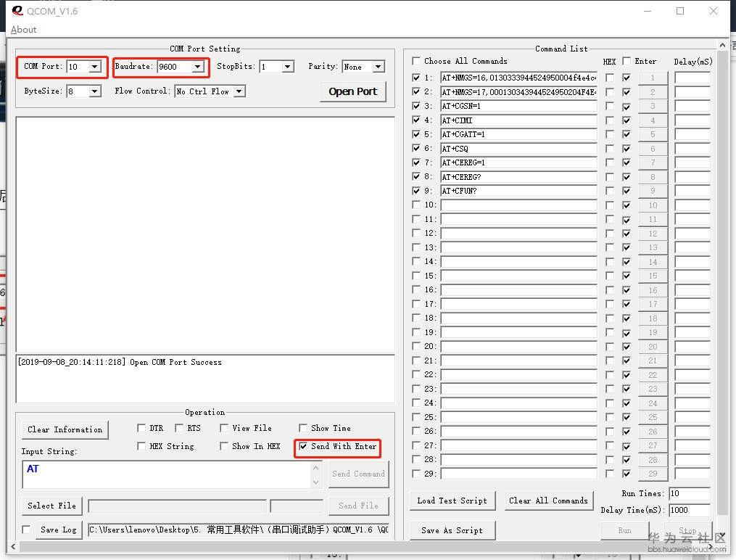Click the Save As Script button

(x=452, y=530)
